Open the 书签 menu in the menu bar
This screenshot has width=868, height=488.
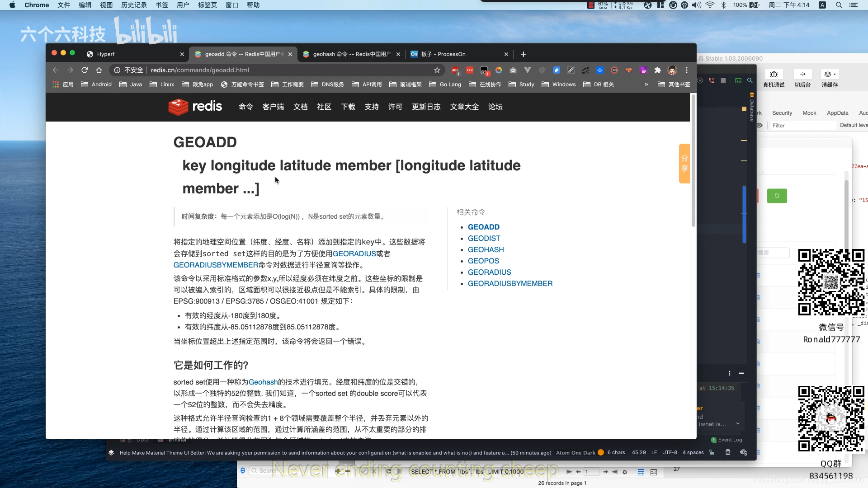162,5
